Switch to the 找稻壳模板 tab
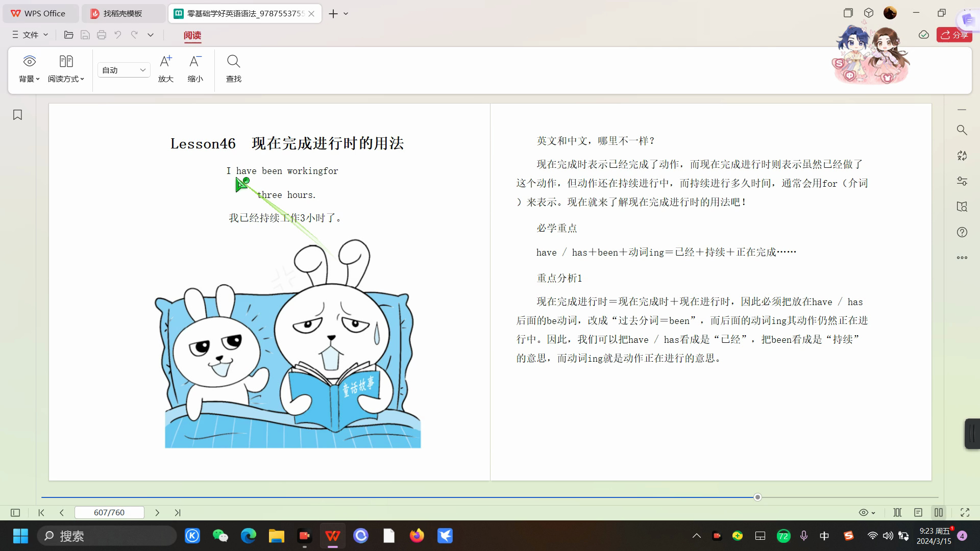This screenshot has height=551, width=980. [x=123, y=14]
